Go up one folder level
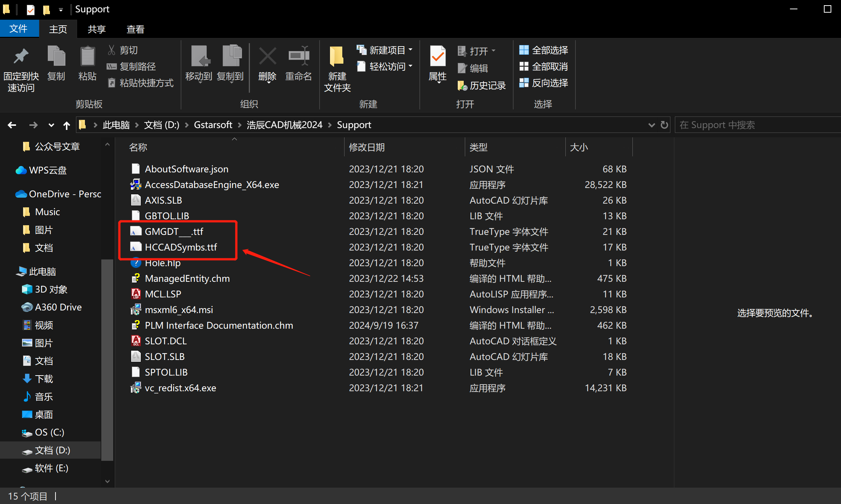Image resolution: width=841 pixels, height=504 pixels. (67, 125)
